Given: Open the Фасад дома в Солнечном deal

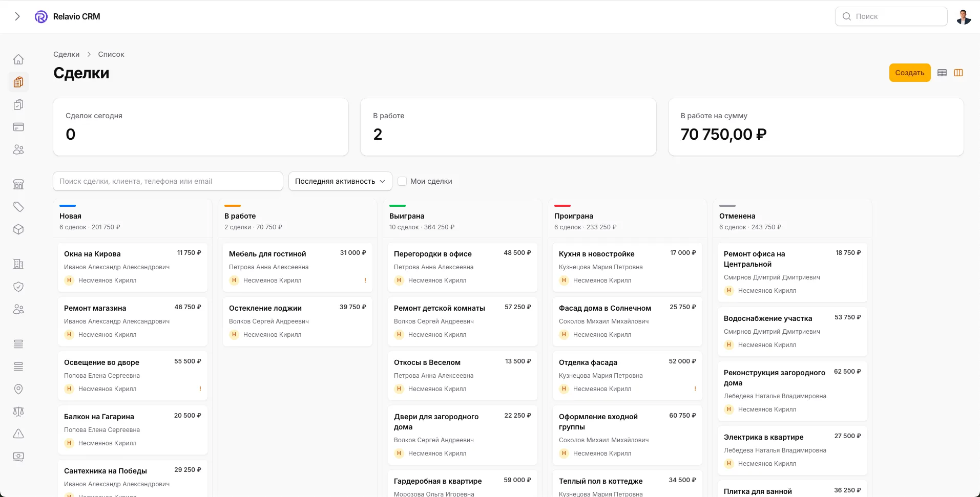Looking at the screenshot, I should (628, 321).
